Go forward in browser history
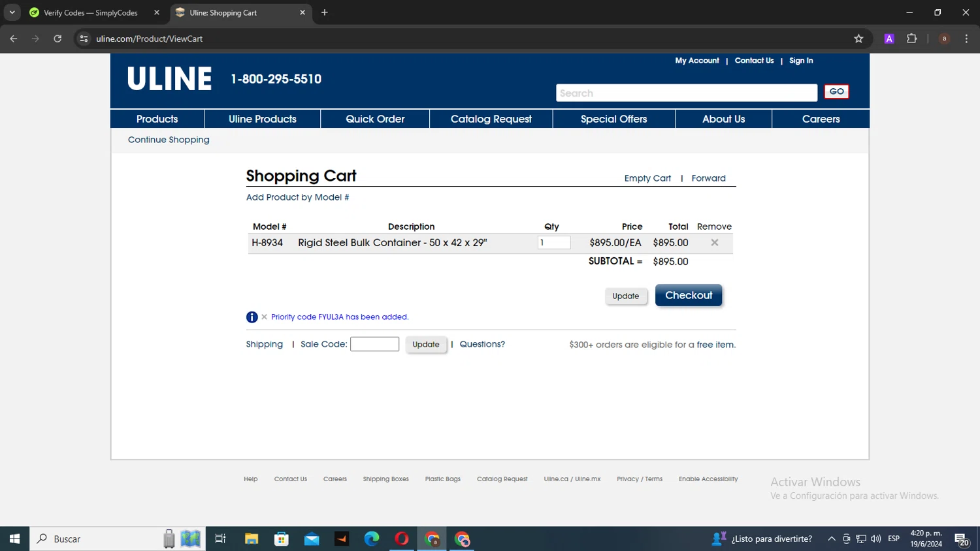Screen dimensions: 980x551 (35, 39)
